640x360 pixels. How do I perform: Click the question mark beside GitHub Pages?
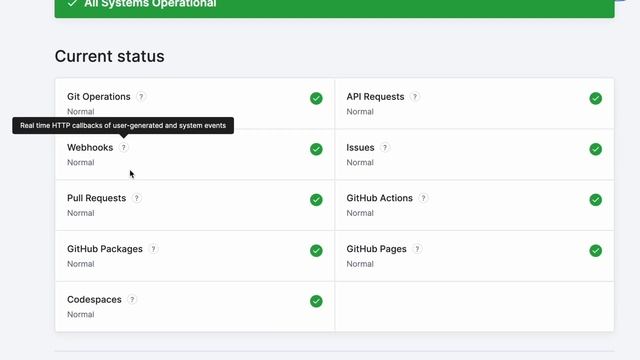click(x=417, y=249)
